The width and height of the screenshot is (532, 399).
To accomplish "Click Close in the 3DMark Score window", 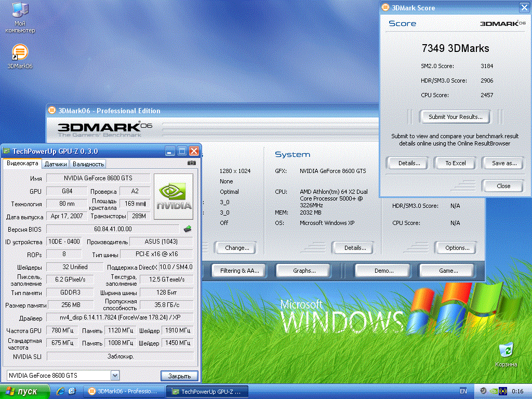I will [503, 185].
